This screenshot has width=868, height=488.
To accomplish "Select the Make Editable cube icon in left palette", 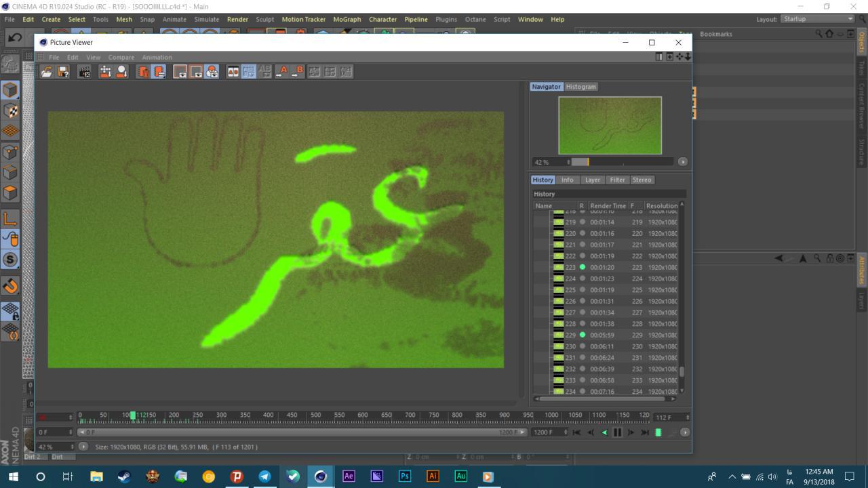I will click(10, 89).
